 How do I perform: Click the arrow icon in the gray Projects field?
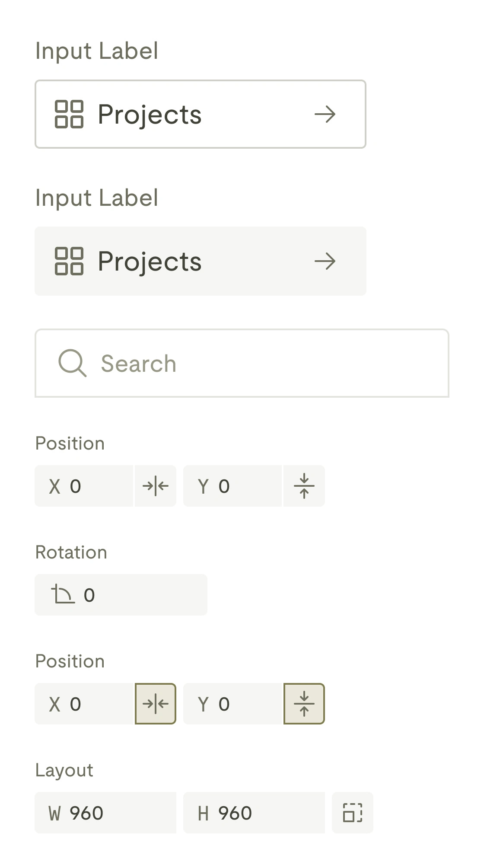(326, 261)
